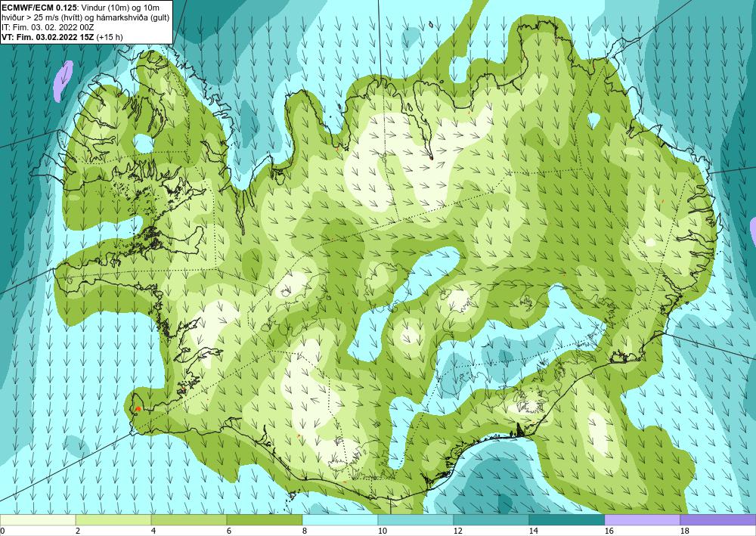Select the 10–12 m/s turquoise legend swatch
The image size is (756, 536).
click(415, 520)
